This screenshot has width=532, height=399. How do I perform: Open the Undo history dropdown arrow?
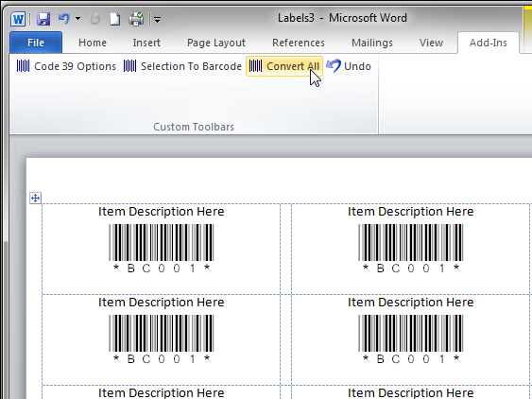[78, 18]
